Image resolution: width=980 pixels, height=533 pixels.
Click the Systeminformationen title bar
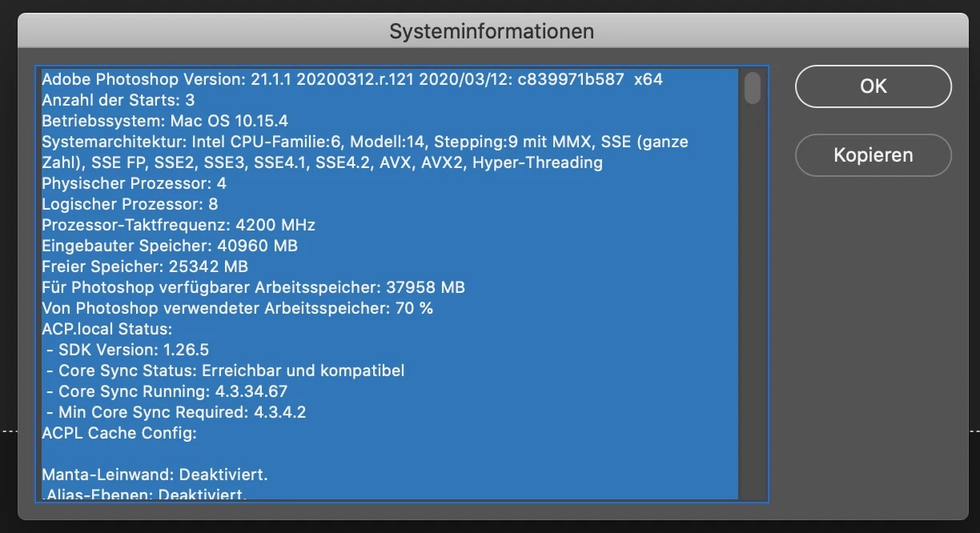point(492,31)
